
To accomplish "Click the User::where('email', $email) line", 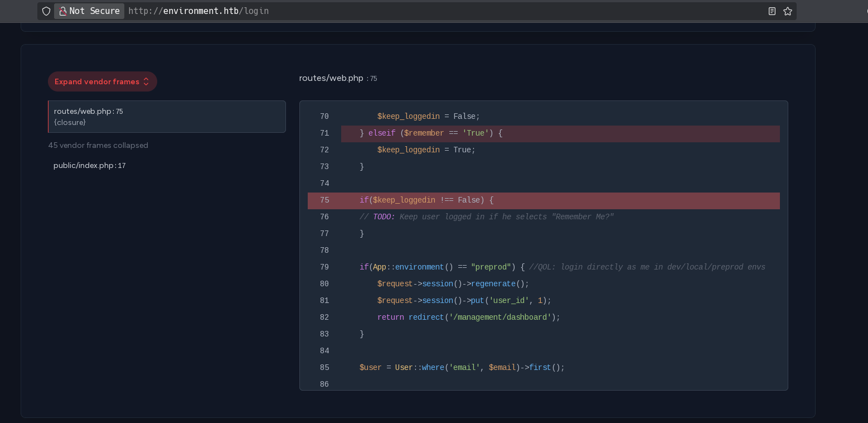I will tap(462, 368).
